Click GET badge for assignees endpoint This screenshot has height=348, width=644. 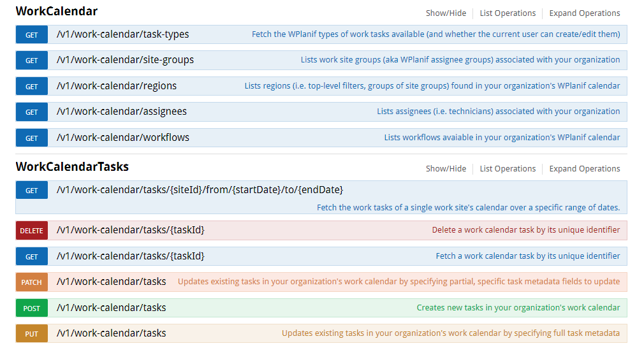click(x=31, y=112)
